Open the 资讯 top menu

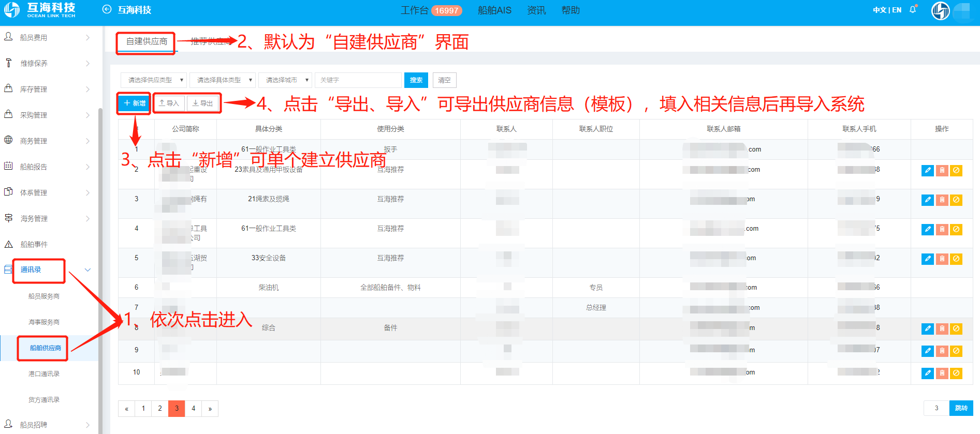(x=536, y=10)
